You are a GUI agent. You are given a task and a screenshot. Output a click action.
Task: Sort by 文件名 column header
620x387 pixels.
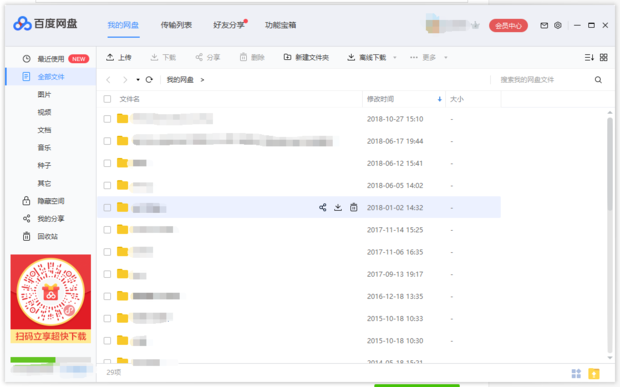(x=130, y=99)
